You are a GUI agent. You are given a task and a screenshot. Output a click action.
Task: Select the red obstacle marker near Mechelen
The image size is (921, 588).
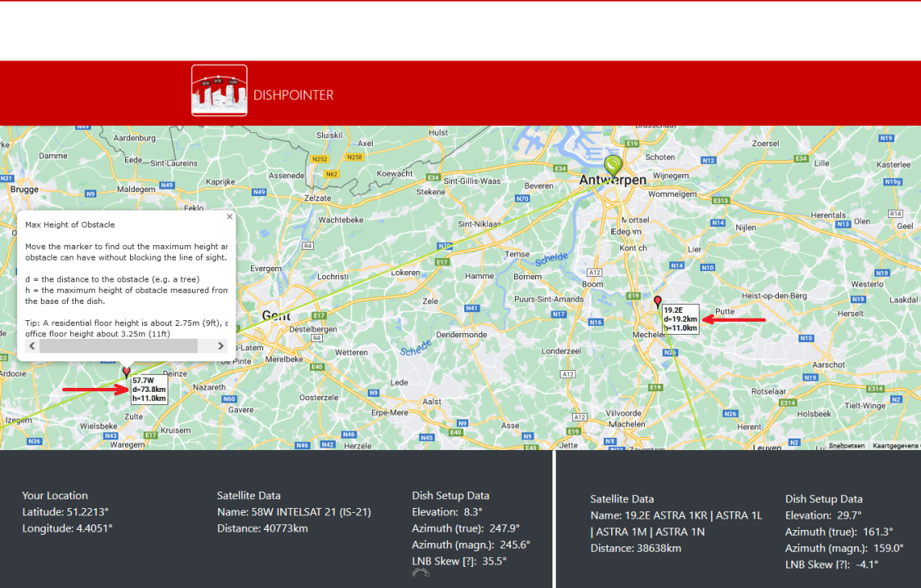(658, 301)
